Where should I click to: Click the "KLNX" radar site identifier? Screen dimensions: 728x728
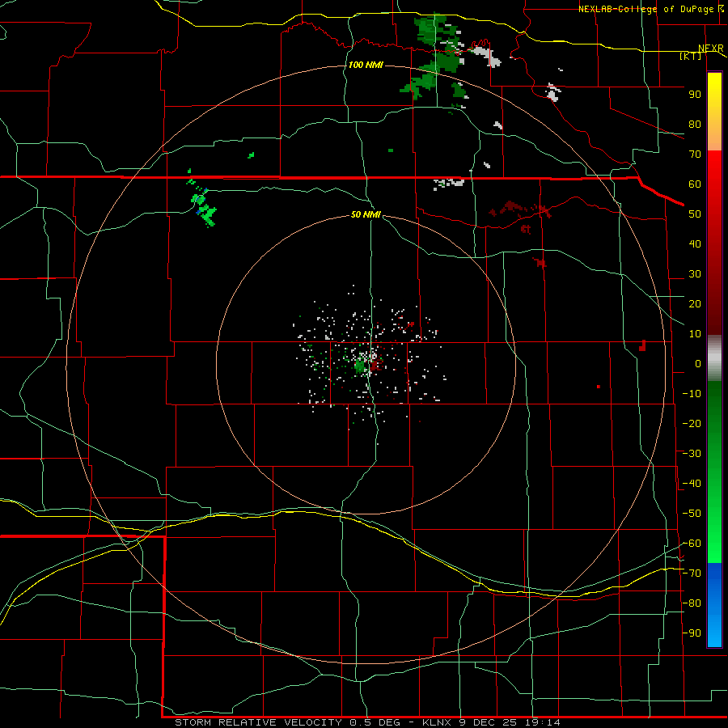click(438, 722)
